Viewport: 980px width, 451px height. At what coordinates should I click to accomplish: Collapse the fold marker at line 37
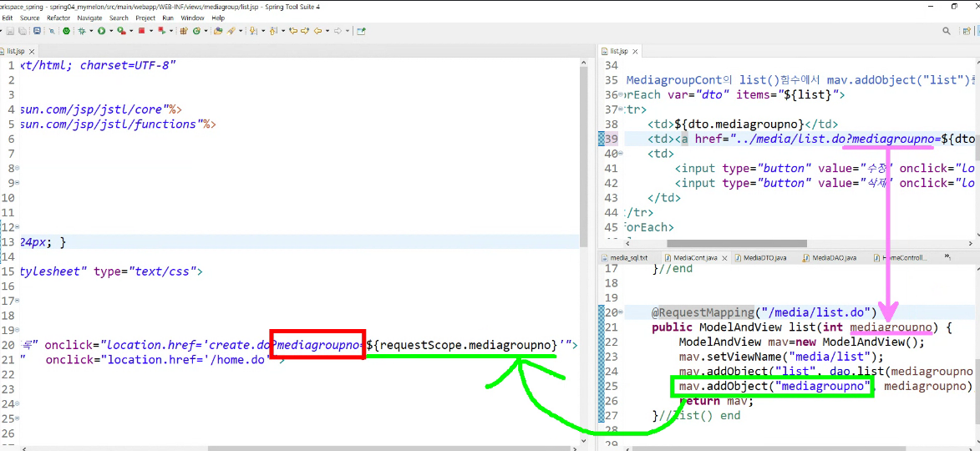[620, 110]
